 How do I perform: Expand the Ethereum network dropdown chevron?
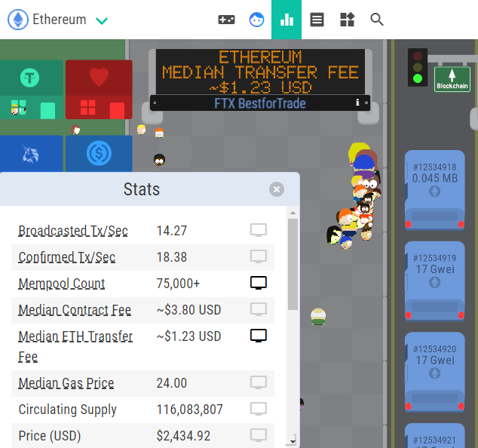(x=102, y=20)
